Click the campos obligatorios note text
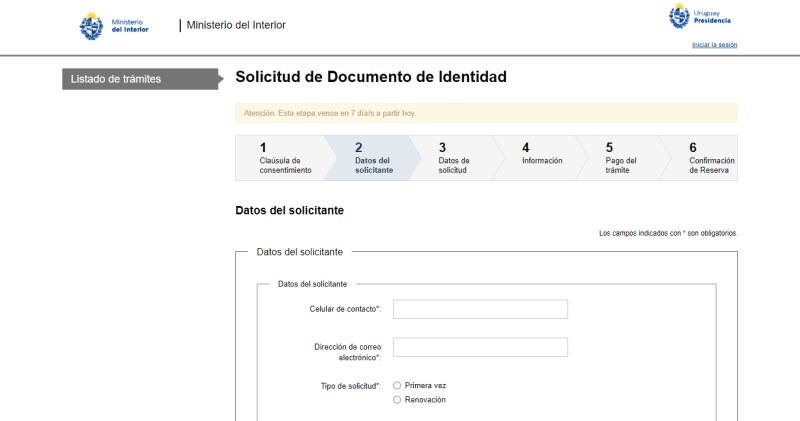Image resolution: width=800 pixels, height=421 pixels. tap(668, 233)
